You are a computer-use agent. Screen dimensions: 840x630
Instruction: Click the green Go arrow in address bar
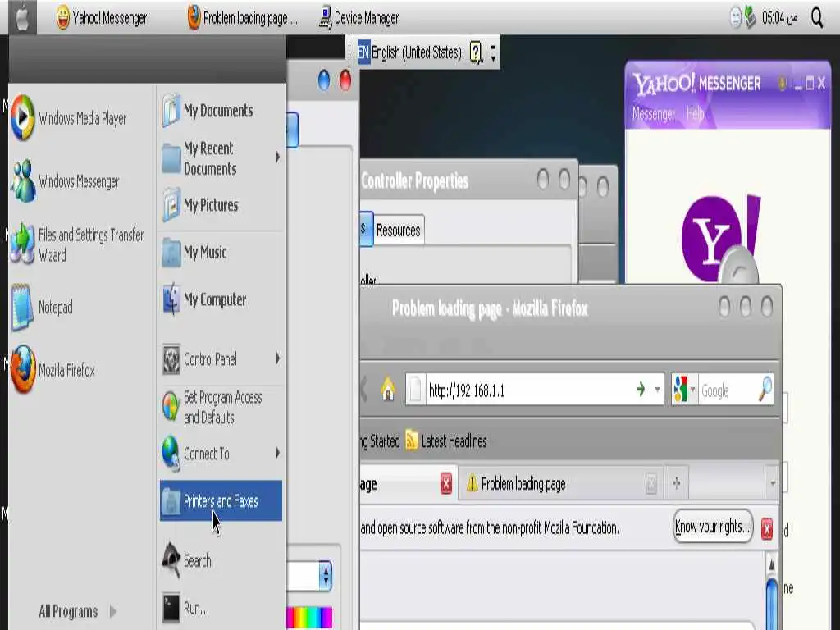click(x=640, y=389)
